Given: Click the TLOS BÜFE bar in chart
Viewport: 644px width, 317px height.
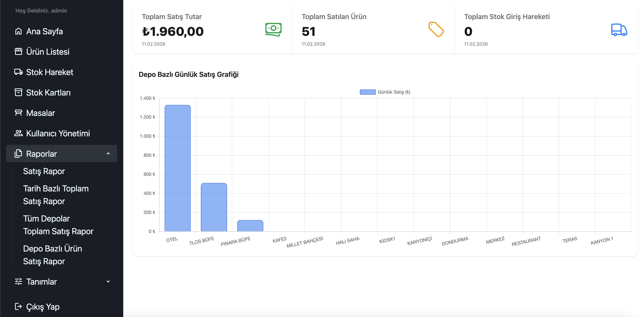Looking at the screenshot, I should click(x=214, y=207).
